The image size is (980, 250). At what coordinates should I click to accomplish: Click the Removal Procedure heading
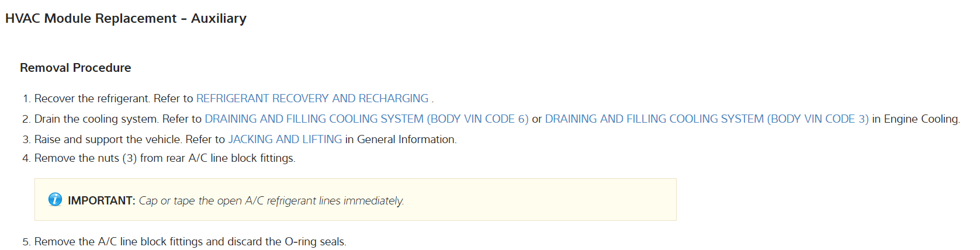pos(75,68)
